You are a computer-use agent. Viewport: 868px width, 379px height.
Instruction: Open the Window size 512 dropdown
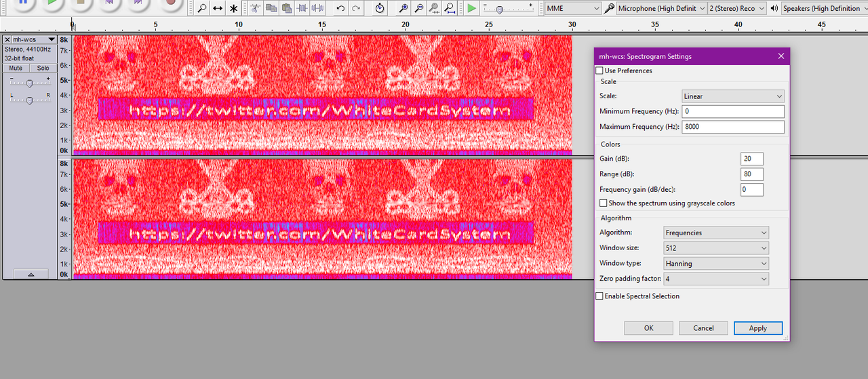click(x=716, y=248)
